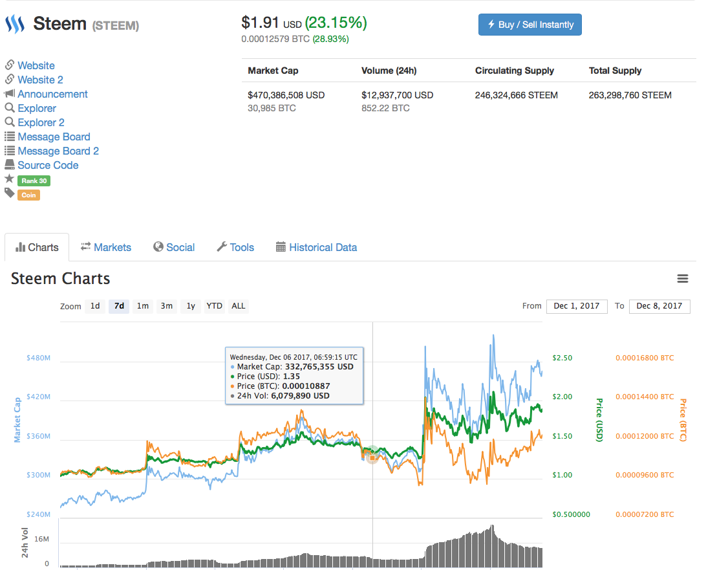Click the Circulating Supply value 246,324,666 STEEM
This screenshot has width=728, height=570.
[x=517, y=95]
